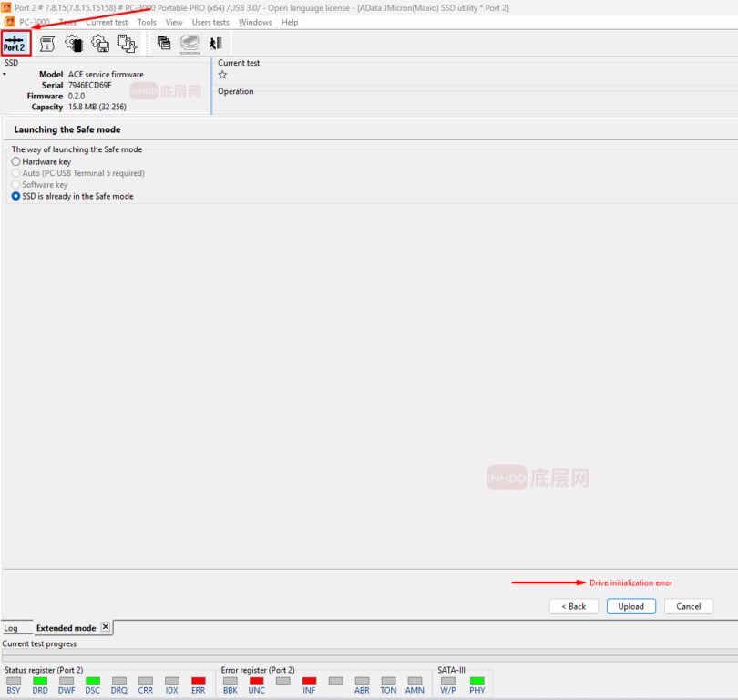
Task: Click the stacked windows toolbar icon
Action: 164,43
